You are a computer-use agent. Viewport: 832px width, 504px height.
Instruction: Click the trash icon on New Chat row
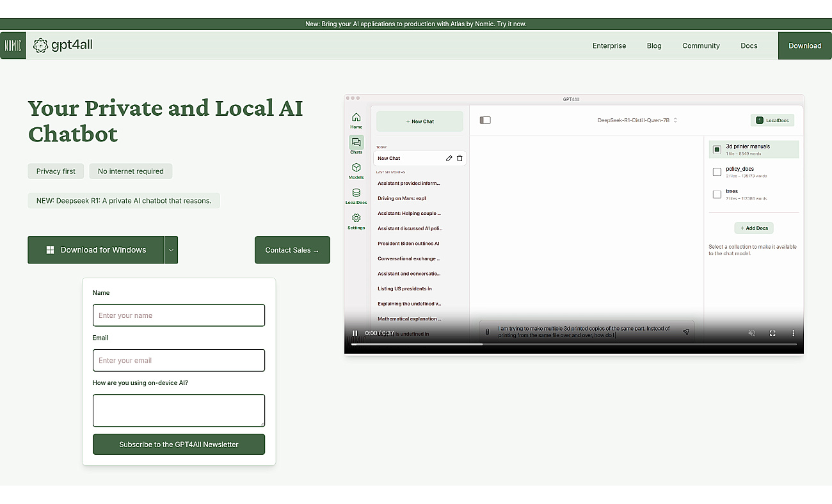[460, 158]
